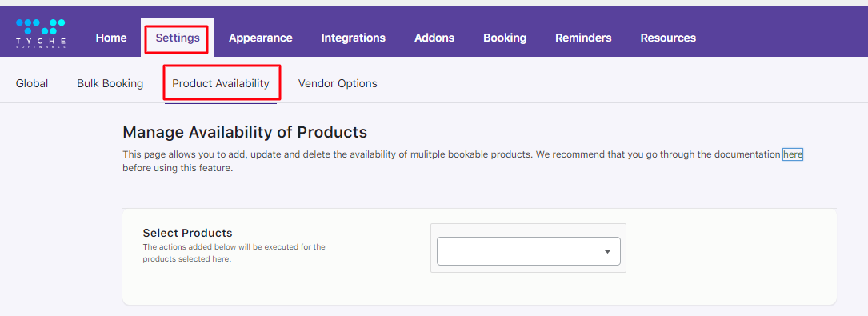The width and height of the screenshot is (868, 316).
Task: Open the Home tab
Action: click(111, 38)
